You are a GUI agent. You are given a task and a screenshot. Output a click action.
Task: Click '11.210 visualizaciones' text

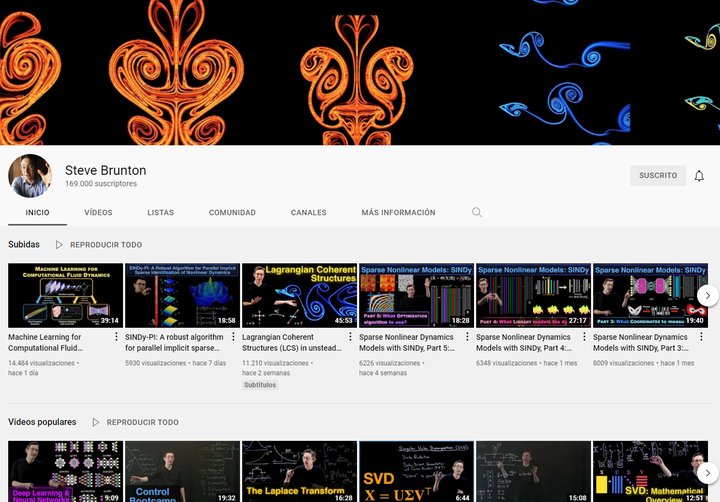pyautogui.click(x=276, y=363)
